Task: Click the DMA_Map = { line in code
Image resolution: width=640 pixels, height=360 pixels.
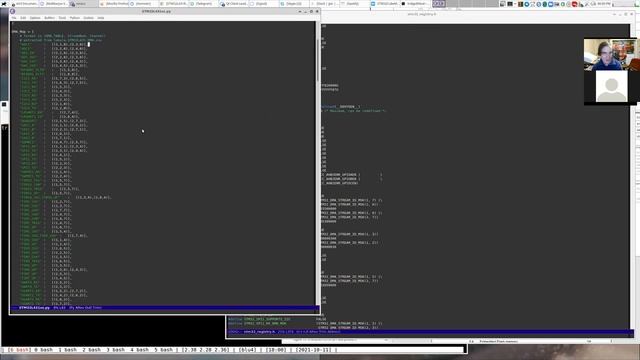Action: (x=23, y=31)
